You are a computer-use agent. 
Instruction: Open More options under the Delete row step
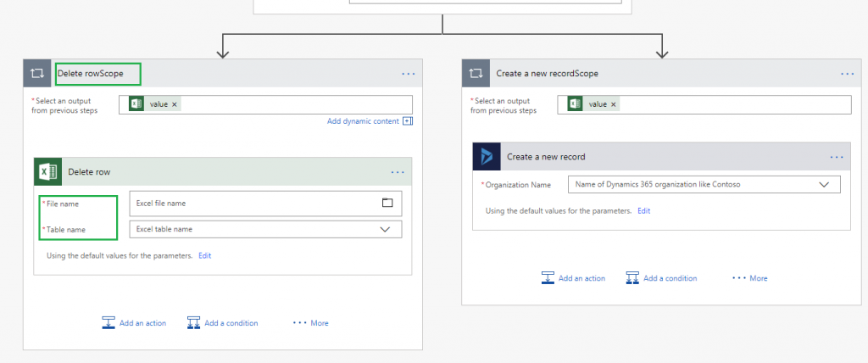click(x=310, y=323)
